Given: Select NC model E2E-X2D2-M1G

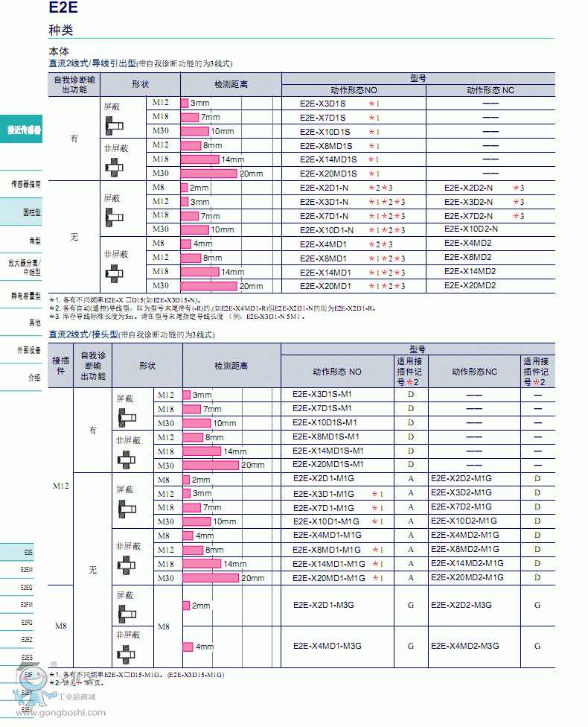Looking at the screenshot, I should (x=461, y=478).
